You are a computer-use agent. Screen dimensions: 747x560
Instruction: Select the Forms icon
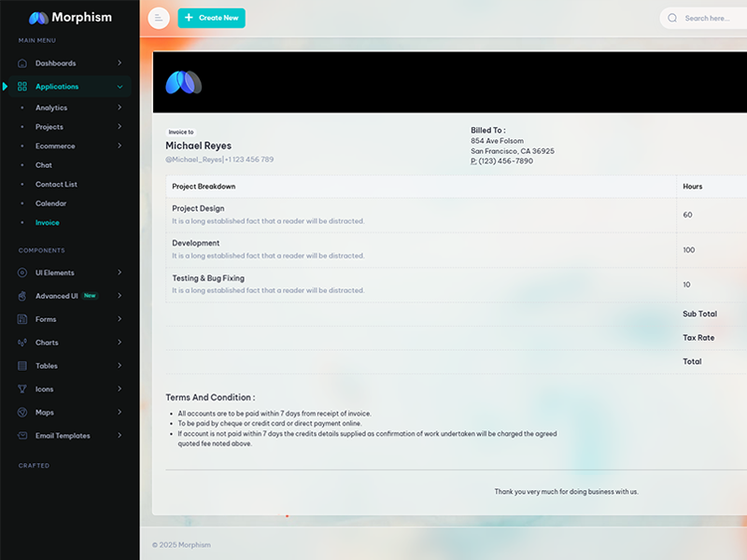(x=21, y=319)
